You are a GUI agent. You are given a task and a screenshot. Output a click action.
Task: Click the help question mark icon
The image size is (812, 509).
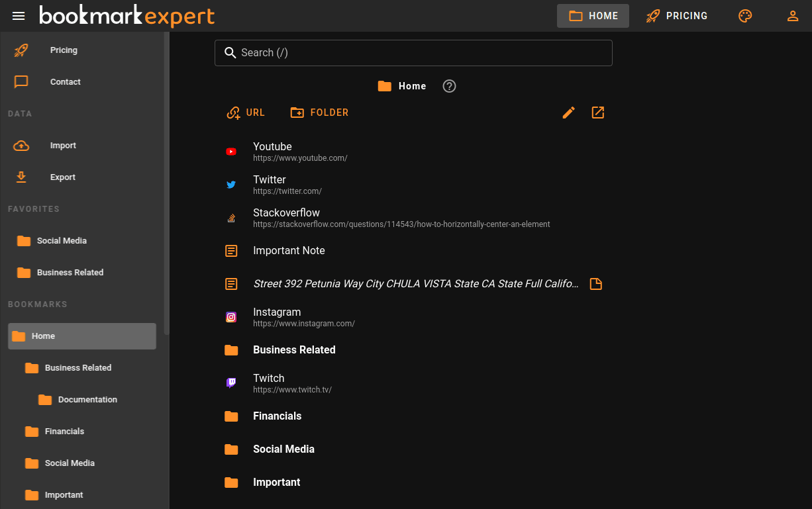click(449, 86)
